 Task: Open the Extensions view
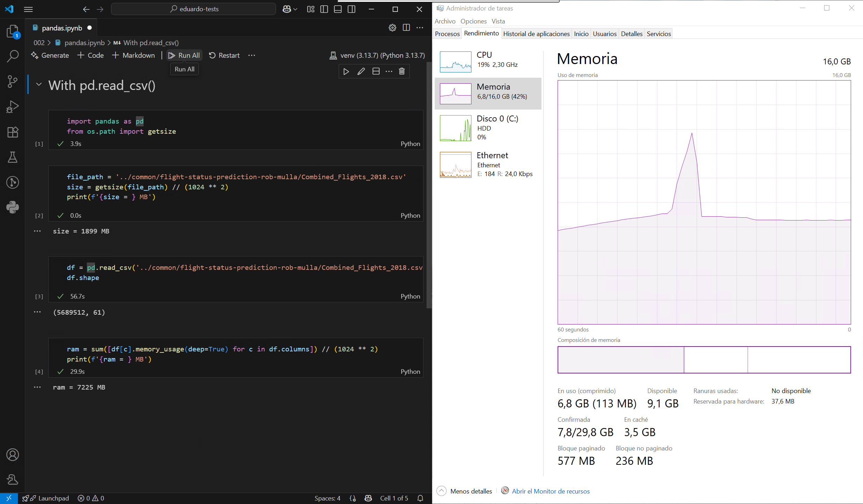tap(13, 132)
